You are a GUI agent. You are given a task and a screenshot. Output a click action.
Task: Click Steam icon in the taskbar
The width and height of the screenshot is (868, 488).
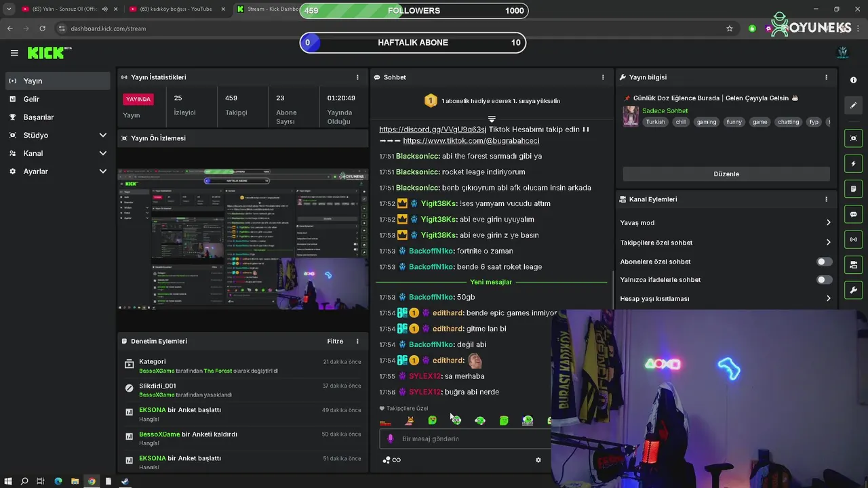click(x=125, y=481)
